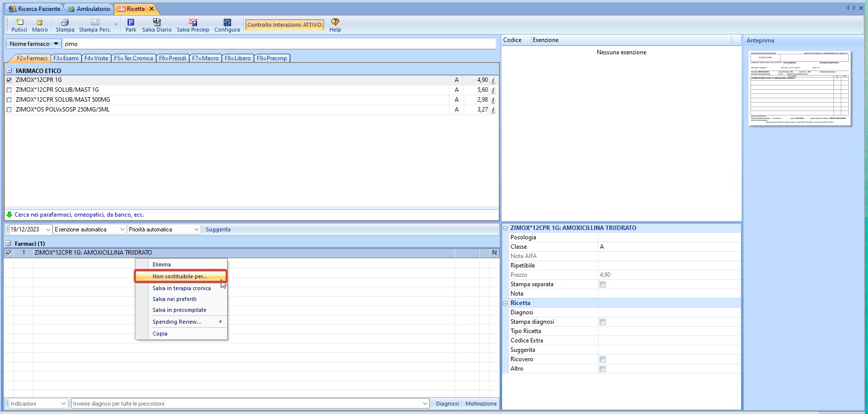Image resolution: width=868 pixels, height=414 pixels.
Task: Switch to F7=Macro tab
Action: pos(205,58)
